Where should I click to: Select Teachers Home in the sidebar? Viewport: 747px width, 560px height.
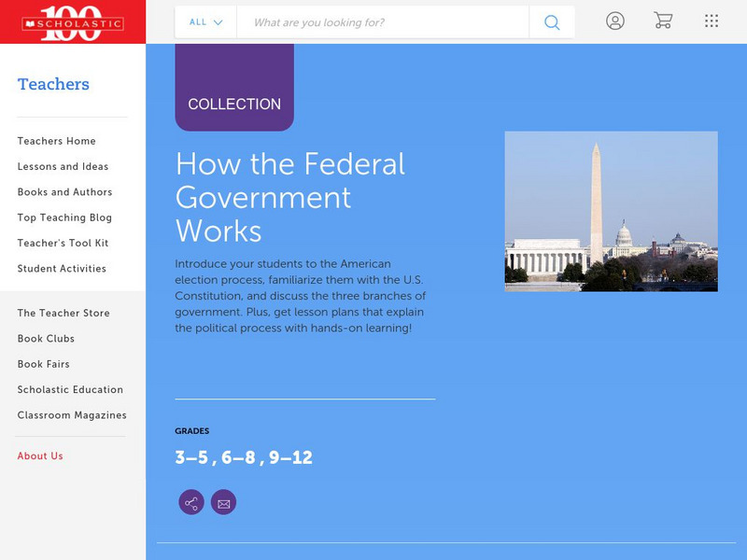pos(55,141)
